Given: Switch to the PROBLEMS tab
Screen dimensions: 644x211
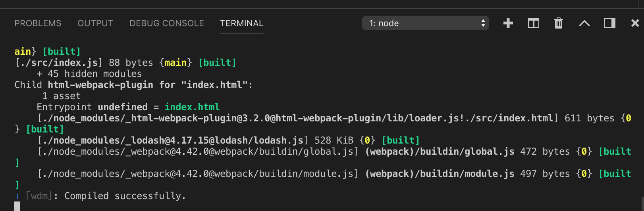Looking at the screenshot, I should pos(38,23).
